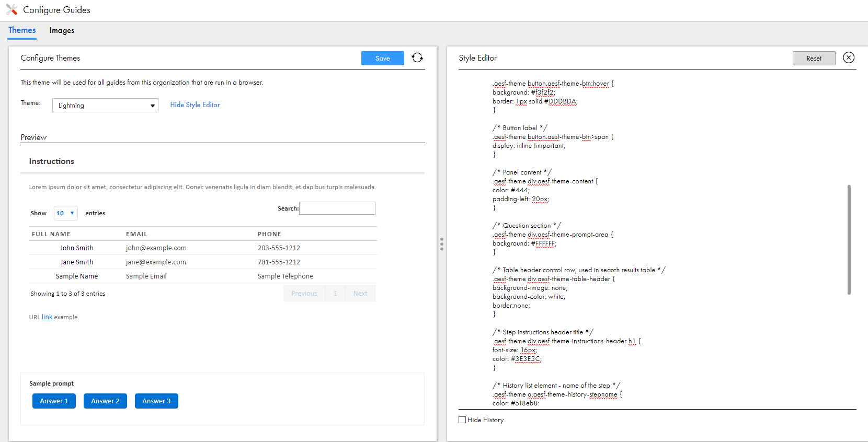Screen dimensions: 868x442
Task: Click the refresh icon beside Save
Action: click(417, 57)
